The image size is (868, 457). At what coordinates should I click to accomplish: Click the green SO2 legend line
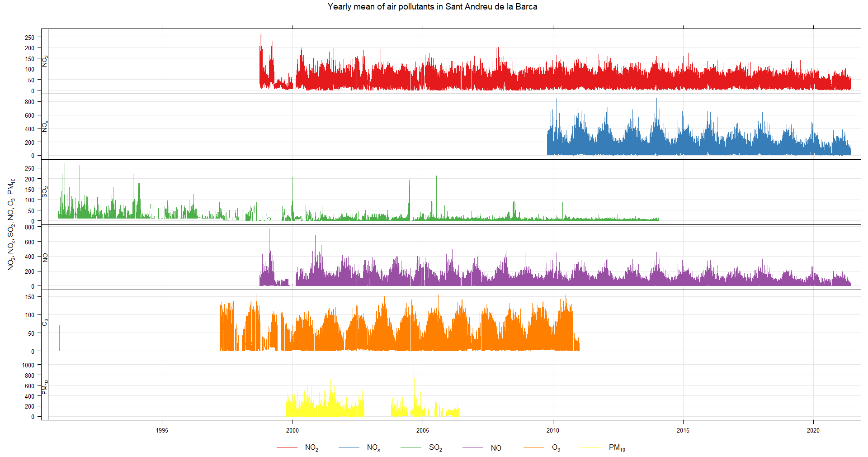pos(411,447)
